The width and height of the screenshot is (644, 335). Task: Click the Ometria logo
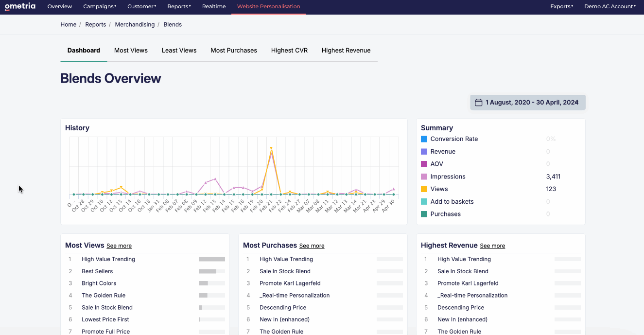coord(20,6)
